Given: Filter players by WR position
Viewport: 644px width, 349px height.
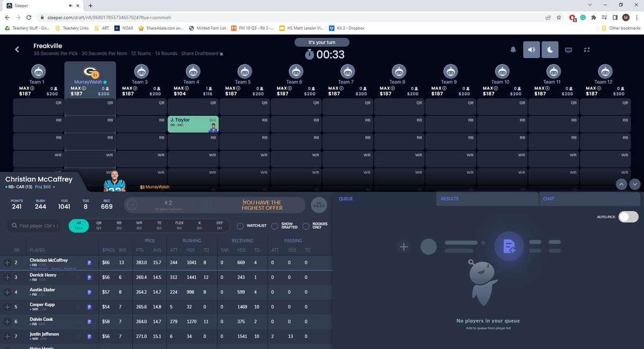Looking at the screenshot, I should [x=139, y=226].
